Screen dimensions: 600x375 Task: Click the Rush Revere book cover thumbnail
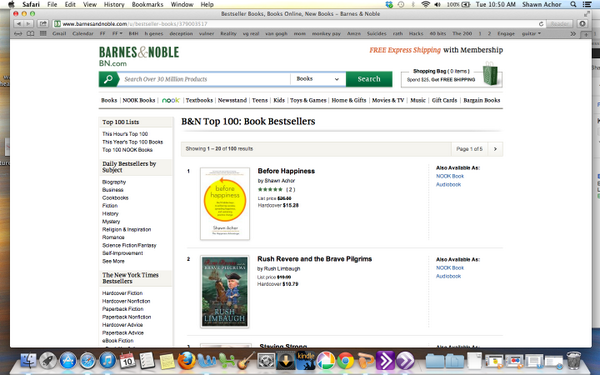click(225, 292)
